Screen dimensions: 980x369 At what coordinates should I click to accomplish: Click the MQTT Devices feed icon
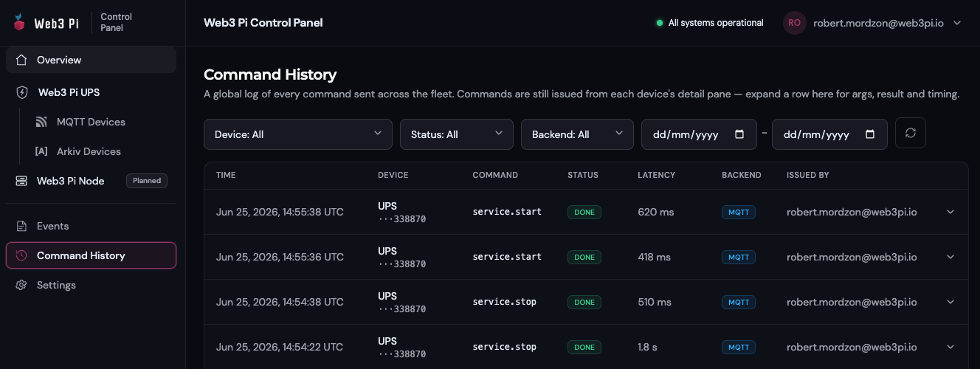pyautogui.click(x=41, y=122)
